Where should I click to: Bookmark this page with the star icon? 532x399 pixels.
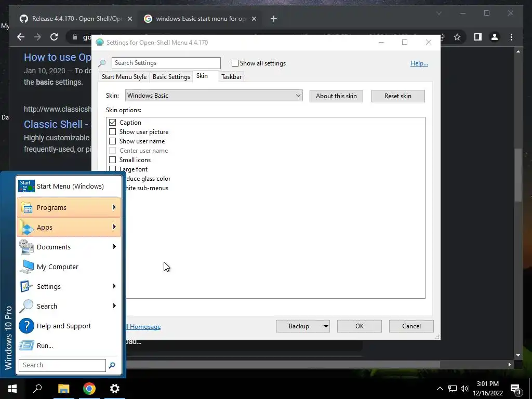[457, 37]
